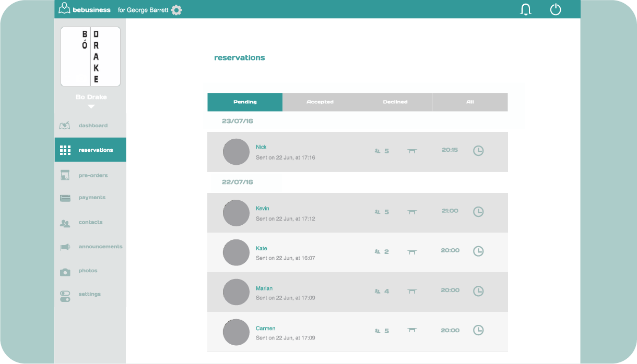The image size is (637, 364).
Task: Click Nick's 20:15 reservation time
Action: pyautogui.click(x=450, y=150)
